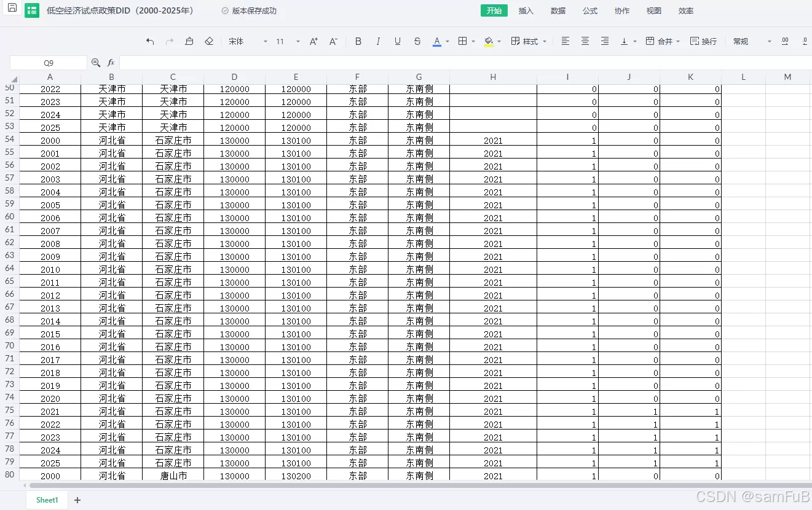Open font color dropdown arrow
This screenshot has width=812, height=510.
(447, 42)
